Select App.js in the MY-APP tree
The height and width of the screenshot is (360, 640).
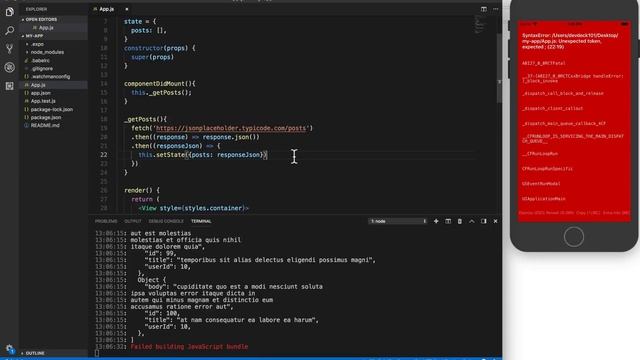38,85
